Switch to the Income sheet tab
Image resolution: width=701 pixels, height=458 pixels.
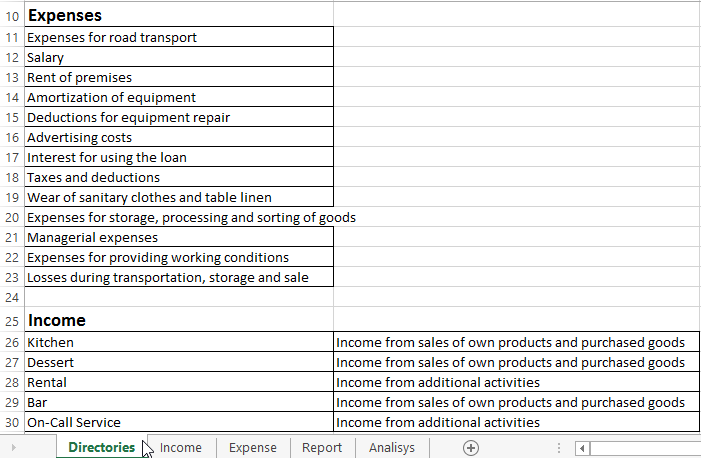(x=181, y=448)
